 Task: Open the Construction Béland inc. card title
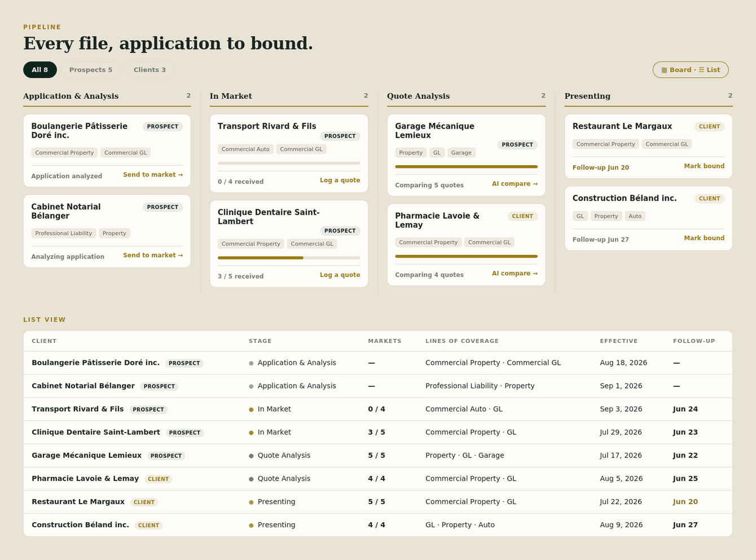coord(625,199)
